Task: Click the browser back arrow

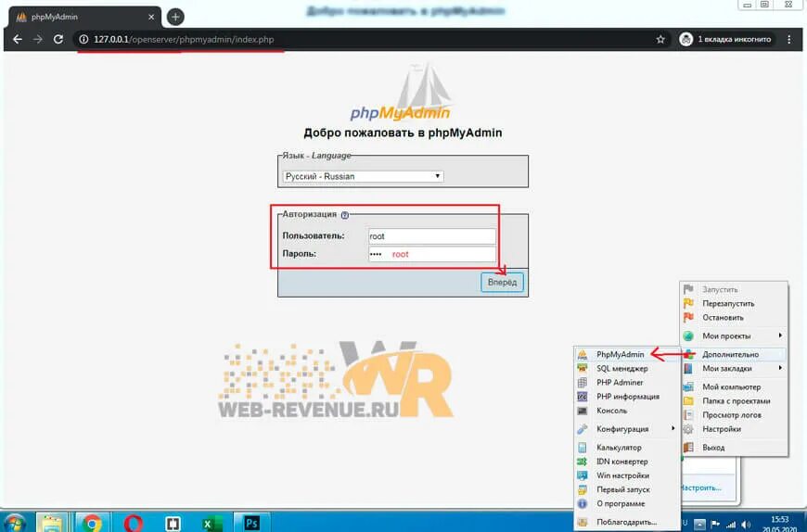Action: coord(18,39)
